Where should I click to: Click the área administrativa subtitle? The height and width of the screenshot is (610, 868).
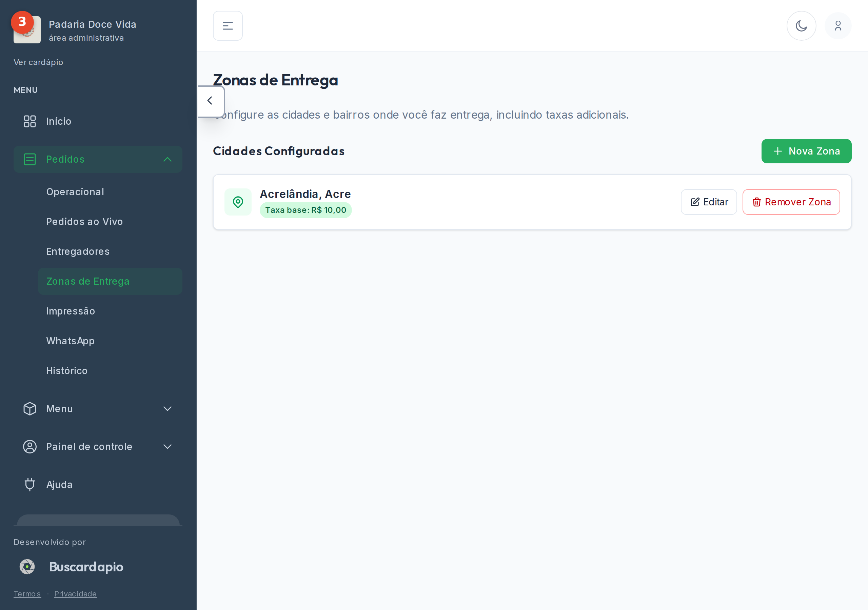click(x=86, y=38)
